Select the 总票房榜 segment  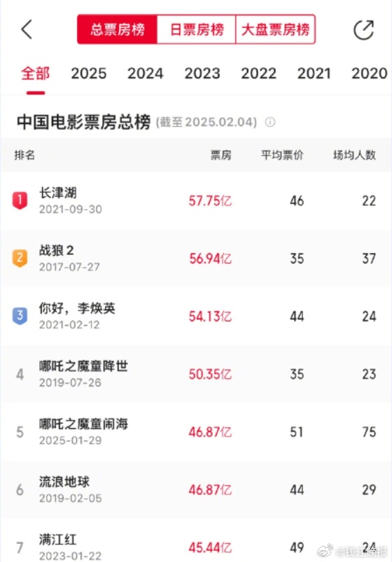(x=118, y=29)
